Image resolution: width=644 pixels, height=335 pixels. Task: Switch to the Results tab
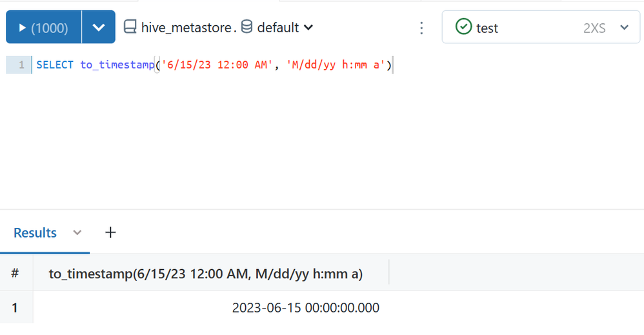pyautogui.click(x=35, y=232)
